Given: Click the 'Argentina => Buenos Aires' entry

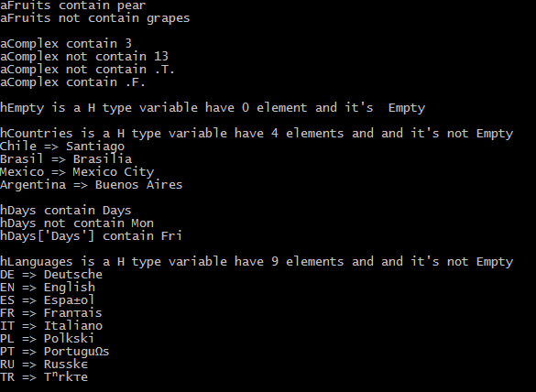Looking at the screenshot, I should point(92,185).
